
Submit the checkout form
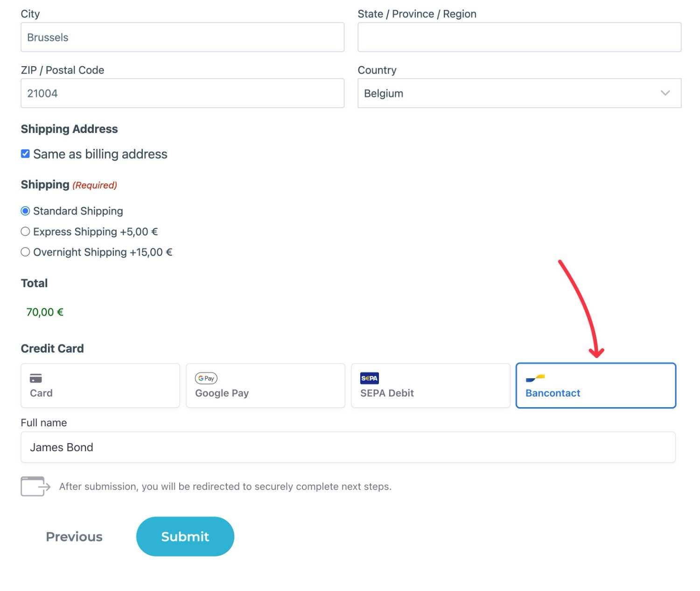click(x=185, y=536)
